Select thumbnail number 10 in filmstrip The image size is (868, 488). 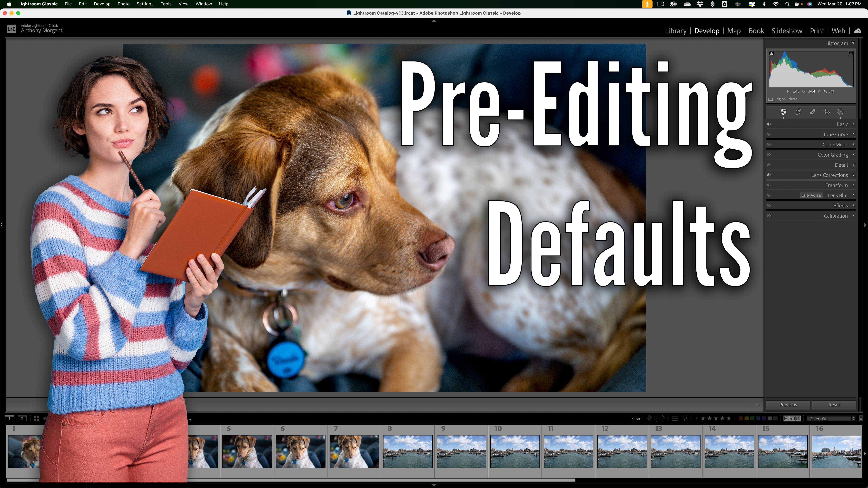[515, 451]
